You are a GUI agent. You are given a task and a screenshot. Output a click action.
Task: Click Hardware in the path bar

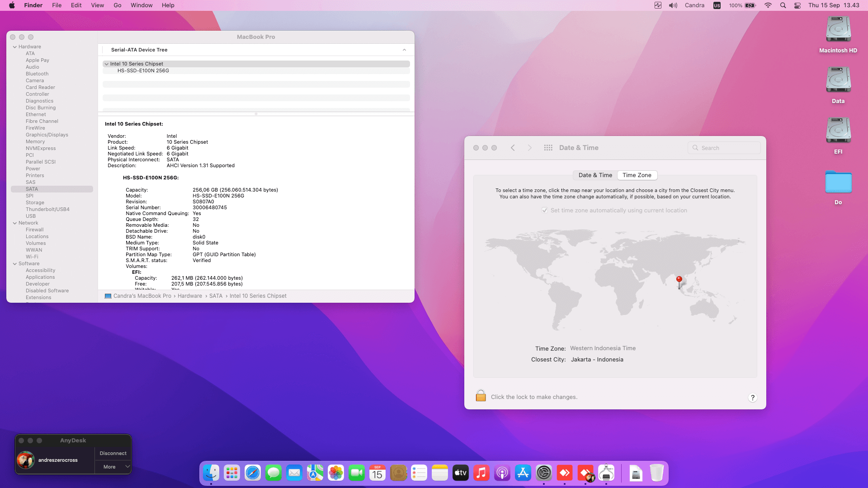[190, 296]
